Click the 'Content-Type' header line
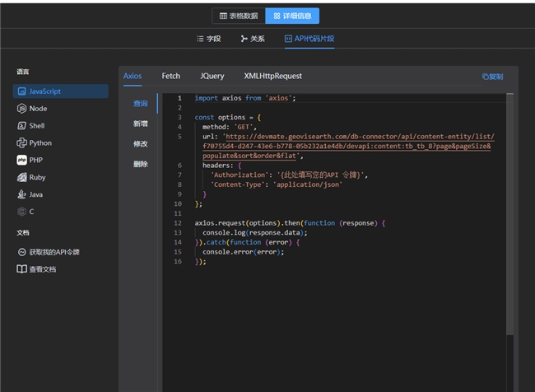The width and height of the screenshot is (535, 392). 277,184
